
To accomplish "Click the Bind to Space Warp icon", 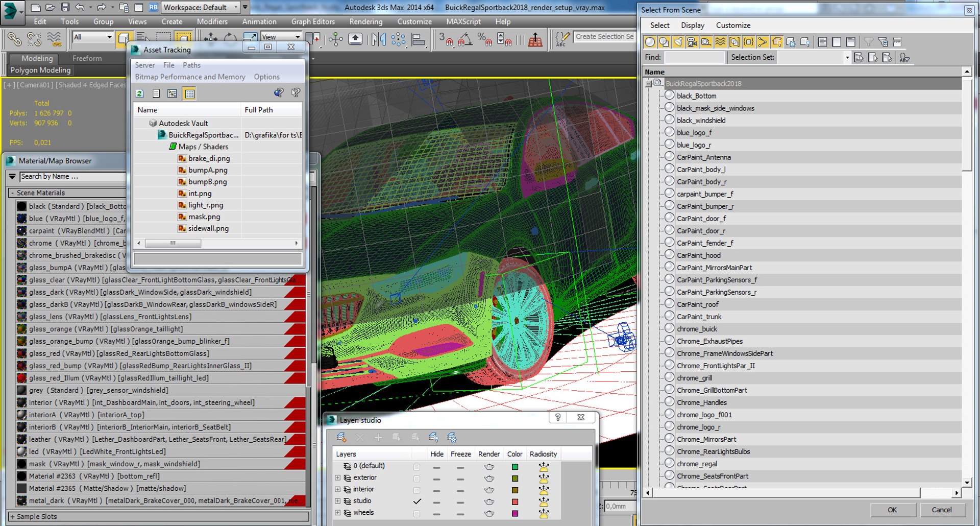I will (54, 39).
